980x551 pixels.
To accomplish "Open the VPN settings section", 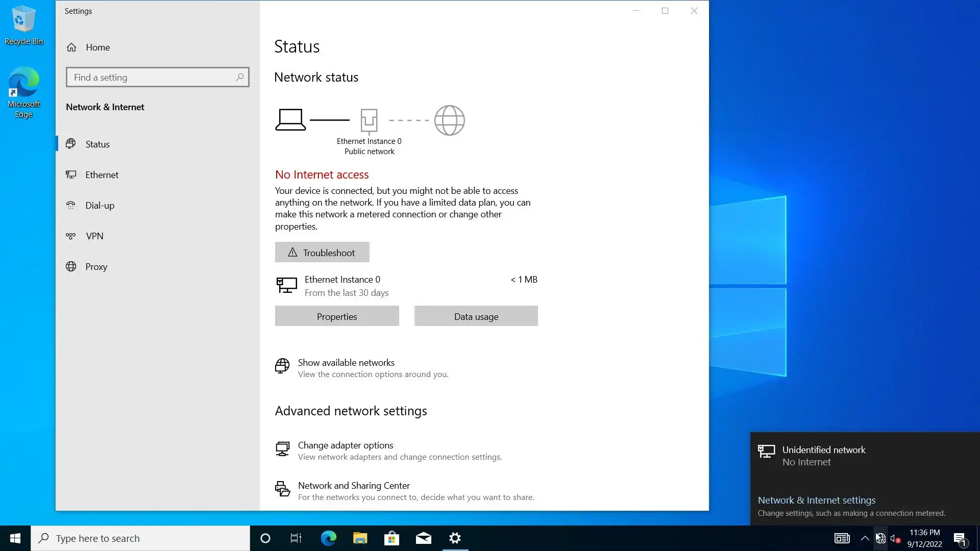I will coord(94,236).
